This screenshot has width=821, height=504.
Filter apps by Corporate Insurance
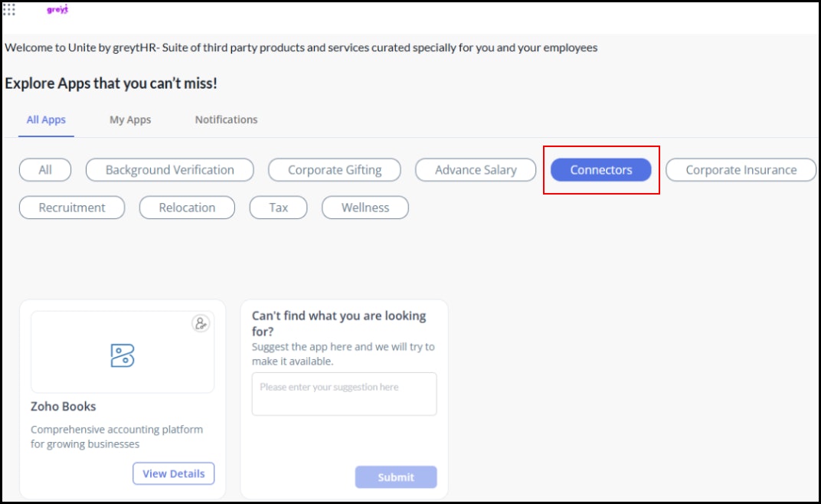[741, 170]
